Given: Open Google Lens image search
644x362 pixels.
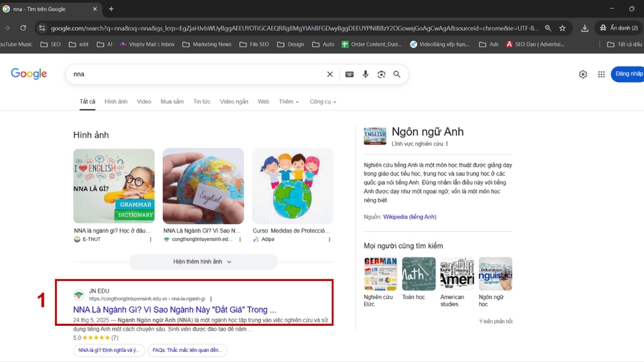Looking at the screenshot, I should 381,74.
